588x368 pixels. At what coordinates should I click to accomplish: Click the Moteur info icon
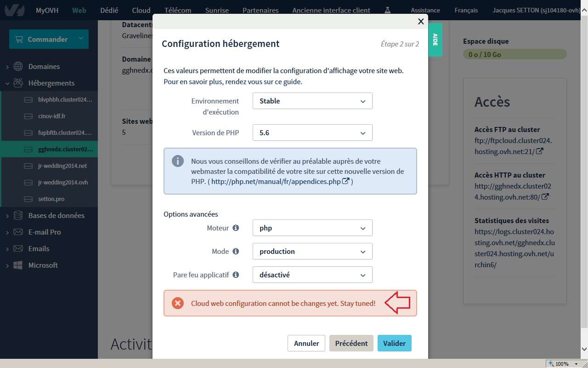pyautogui.click(x=236, y=228)
